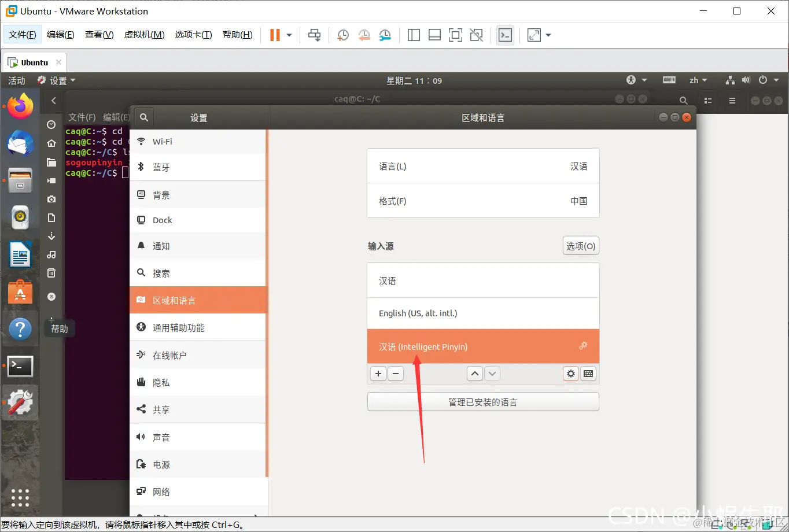Open the 虚拟机(M) menu
The width and height of the screenshot is (789, 532).
tap(144, 34)
